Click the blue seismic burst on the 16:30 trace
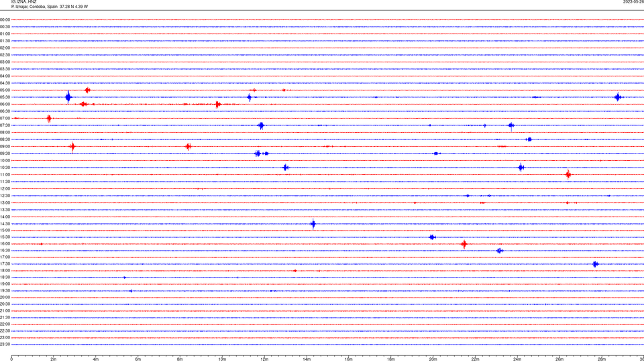This screenshot has width=644, height=362. click(499, 251)
